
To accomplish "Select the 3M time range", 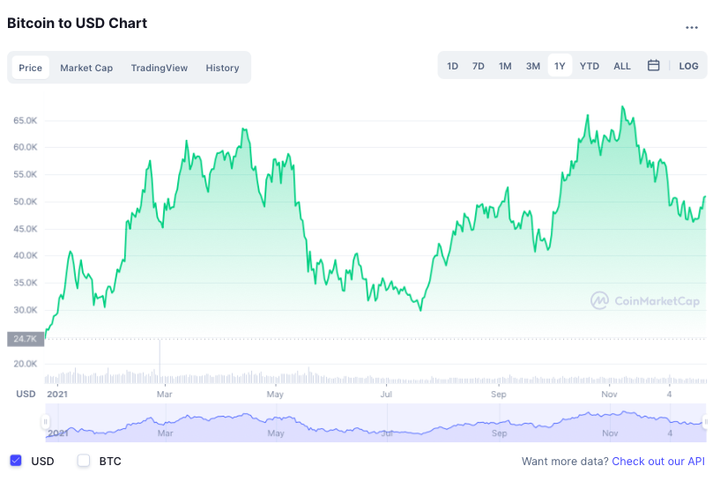I will coord(533,66).
